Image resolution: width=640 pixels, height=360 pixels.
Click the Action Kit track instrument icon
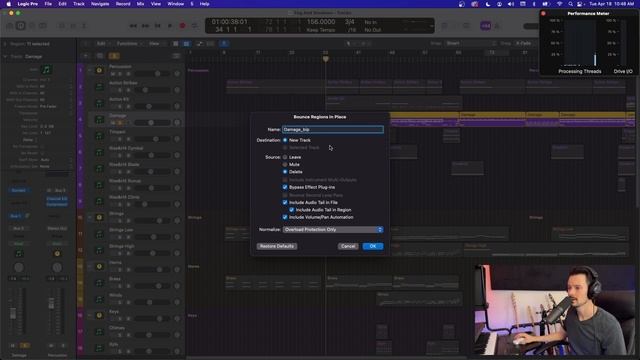pyautogui.click(x=99, y=103)
